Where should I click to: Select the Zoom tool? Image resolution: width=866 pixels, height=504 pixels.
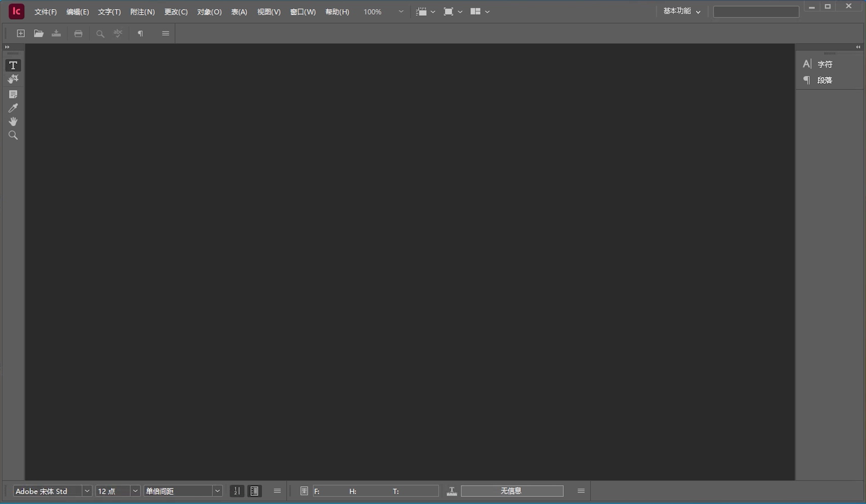coord(13,135)
